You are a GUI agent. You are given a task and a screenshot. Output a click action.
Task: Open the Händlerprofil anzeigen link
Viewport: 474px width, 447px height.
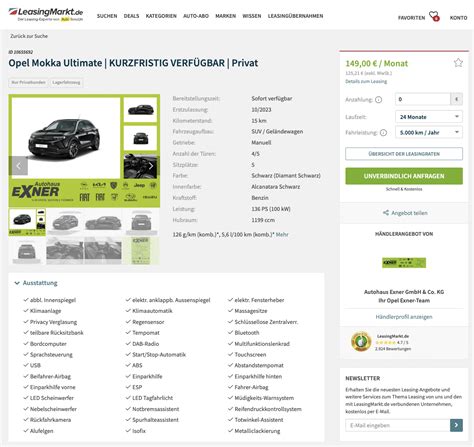tap(404, 317)
